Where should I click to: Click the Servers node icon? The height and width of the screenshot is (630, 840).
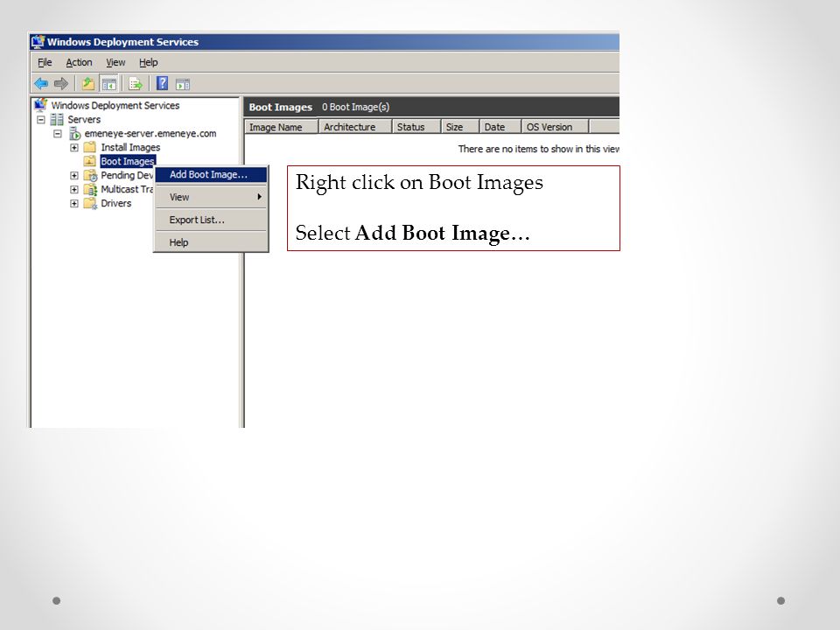tap(57, 119)
